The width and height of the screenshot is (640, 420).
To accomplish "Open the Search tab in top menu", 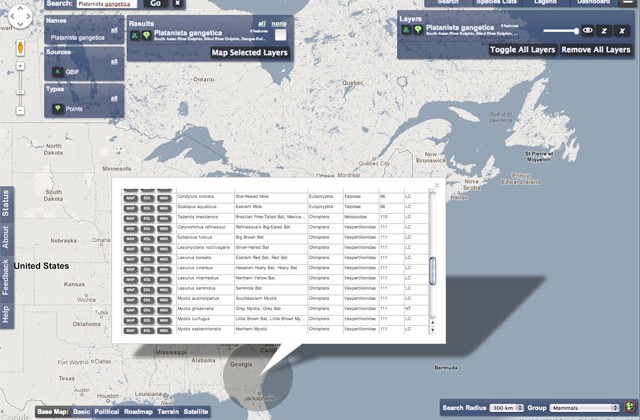I will [448, 2].
